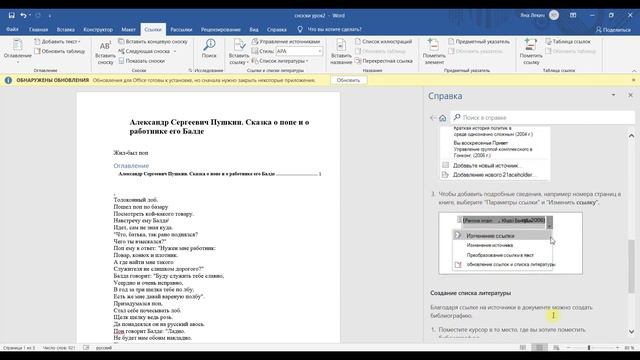Click Добавить текст in Оглавление group
640x360 pixels.
tap(57, 42)
